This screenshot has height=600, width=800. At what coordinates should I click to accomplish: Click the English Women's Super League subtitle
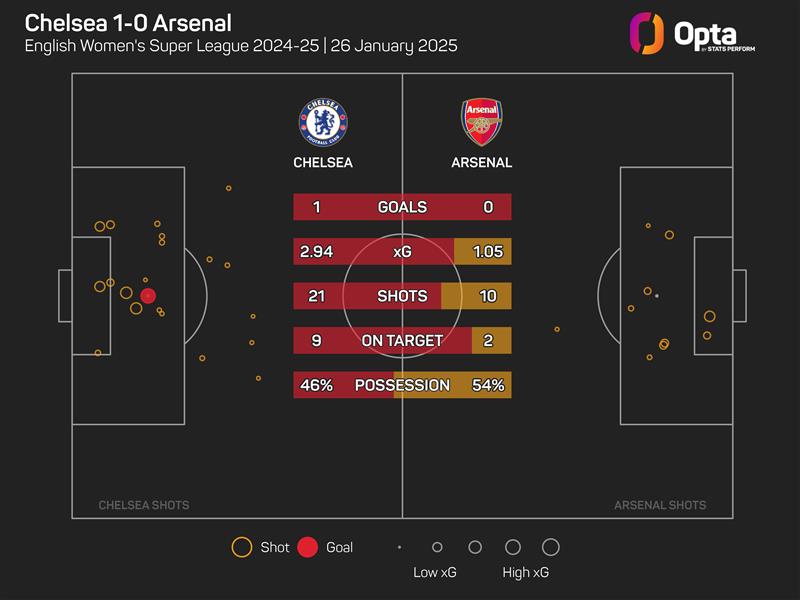coord(240,47)
